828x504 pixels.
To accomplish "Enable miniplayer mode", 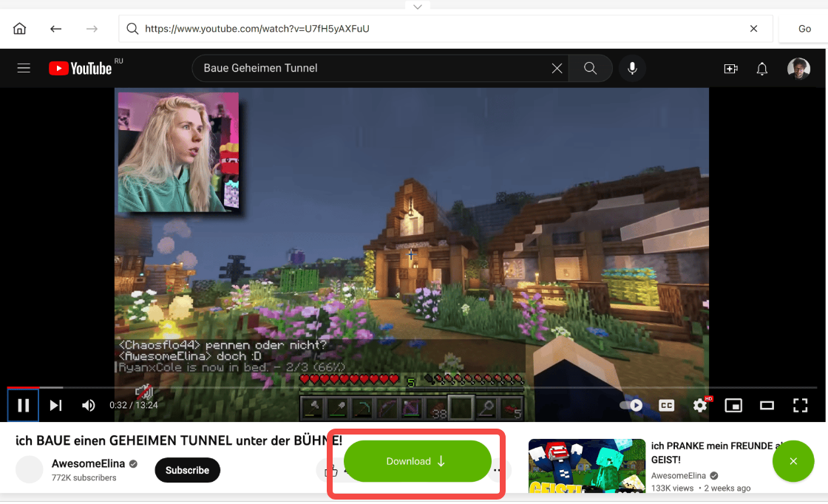I will click(733, 405).
